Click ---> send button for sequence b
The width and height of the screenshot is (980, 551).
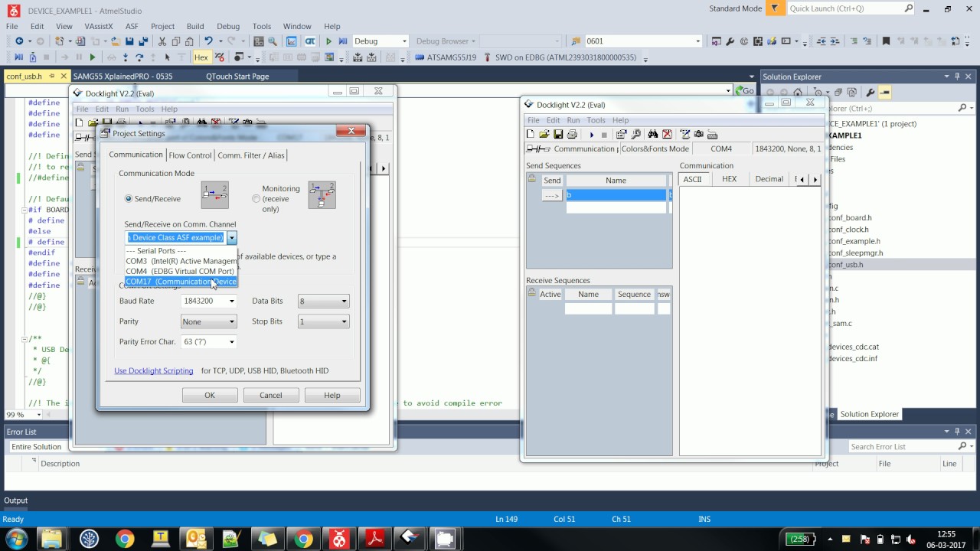coord(552,195)
